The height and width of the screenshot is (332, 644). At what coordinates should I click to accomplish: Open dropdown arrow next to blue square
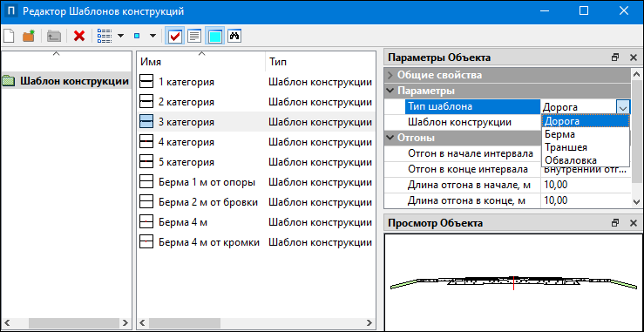(153, 36)
